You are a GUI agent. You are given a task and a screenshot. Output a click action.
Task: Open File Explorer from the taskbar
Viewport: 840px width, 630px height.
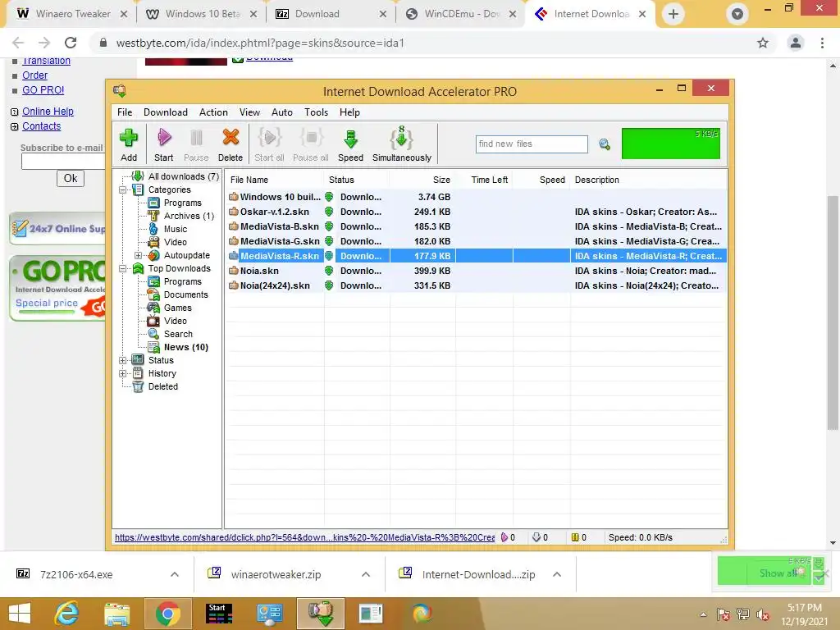pos(116,614)
